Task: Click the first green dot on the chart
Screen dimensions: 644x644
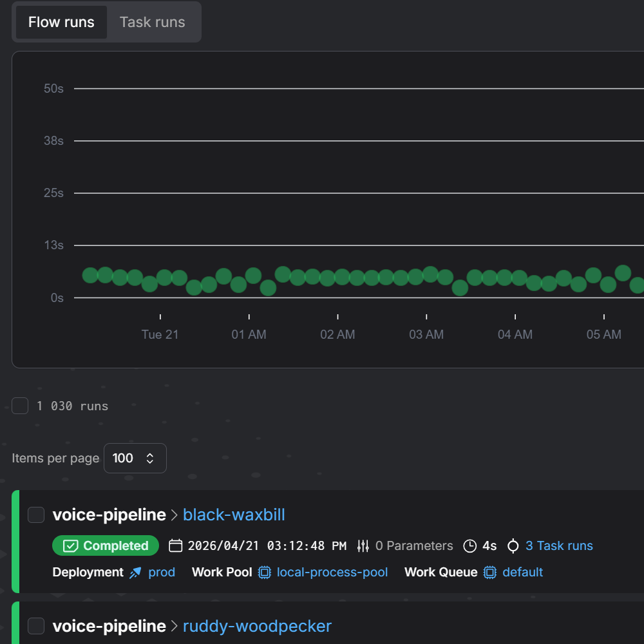Action: coord(90,275)
